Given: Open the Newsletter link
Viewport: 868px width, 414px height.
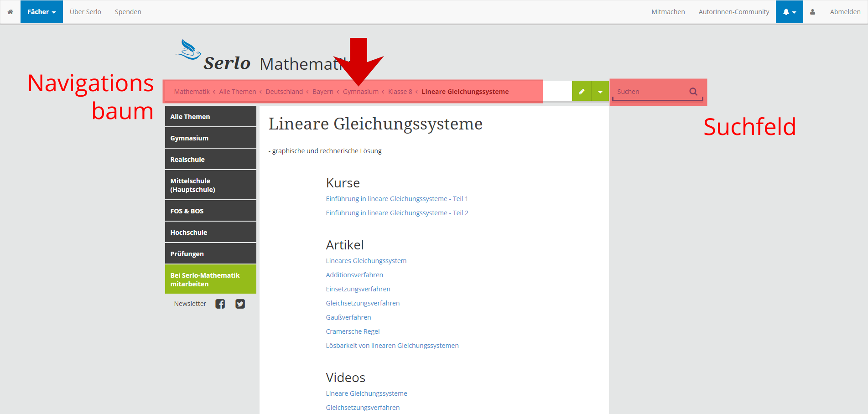Looking at the screenshot, I should pyautogui.click(x=190, y=304).
